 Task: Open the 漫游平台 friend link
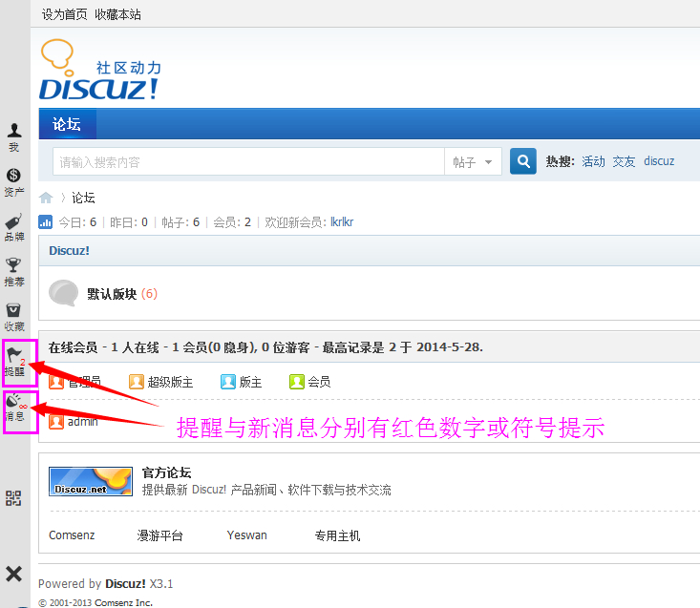pos(159,535)
